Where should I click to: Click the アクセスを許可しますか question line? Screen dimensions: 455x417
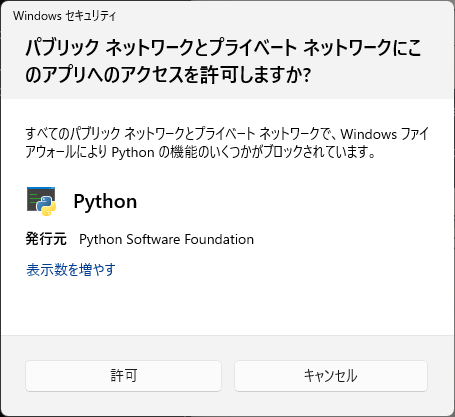coord(168,74)
